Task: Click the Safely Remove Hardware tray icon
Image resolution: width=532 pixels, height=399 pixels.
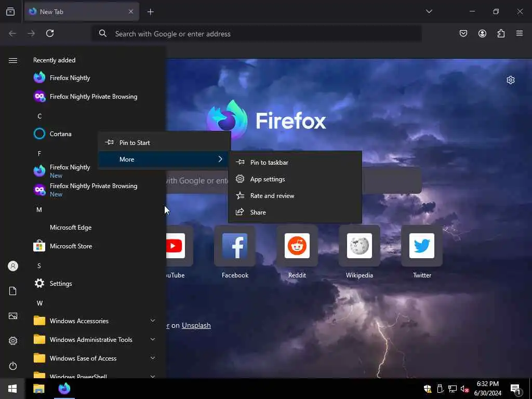Action: [440, 389]
